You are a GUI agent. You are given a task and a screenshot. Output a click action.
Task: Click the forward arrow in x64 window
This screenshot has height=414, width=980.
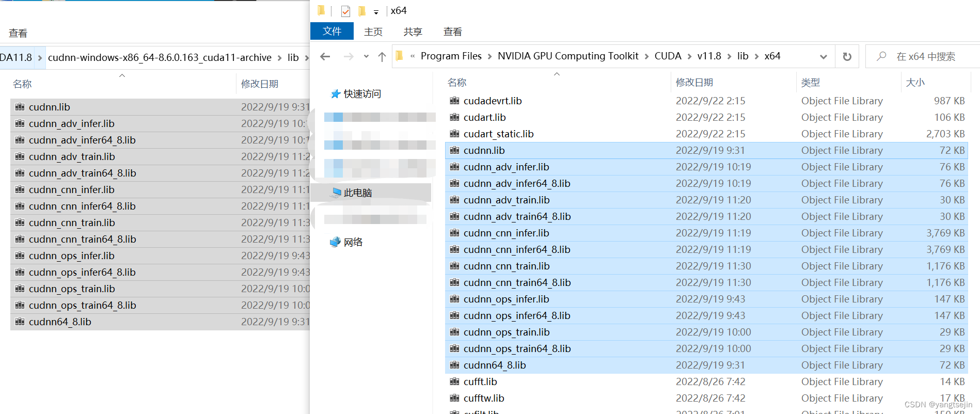tap(349, 56)
